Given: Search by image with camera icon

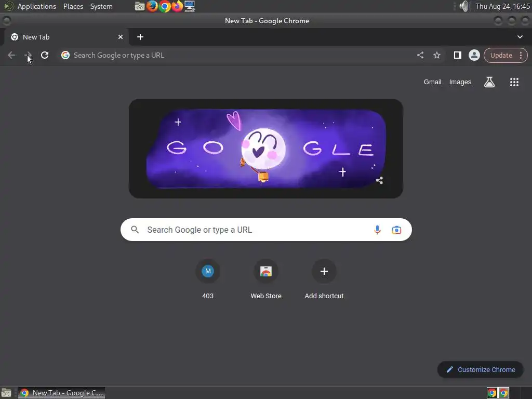Looking at the screenshot, I should 396,230.
